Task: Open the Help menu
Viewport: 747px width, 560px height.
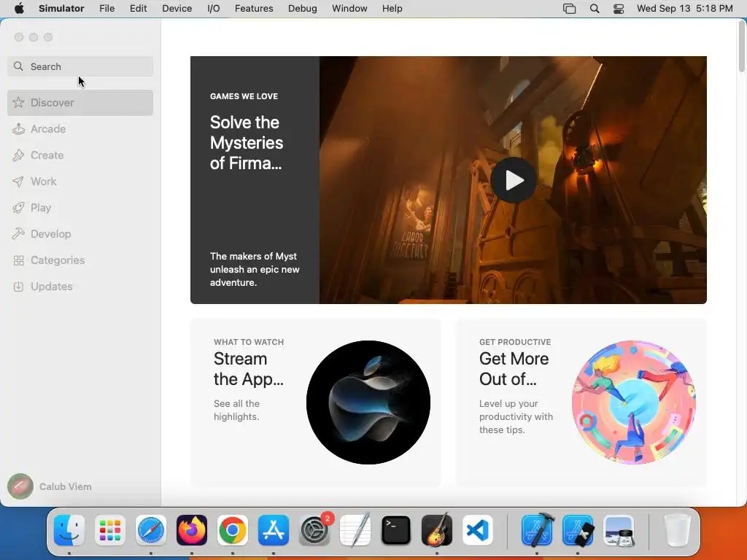Action: [x=392, y=9]
